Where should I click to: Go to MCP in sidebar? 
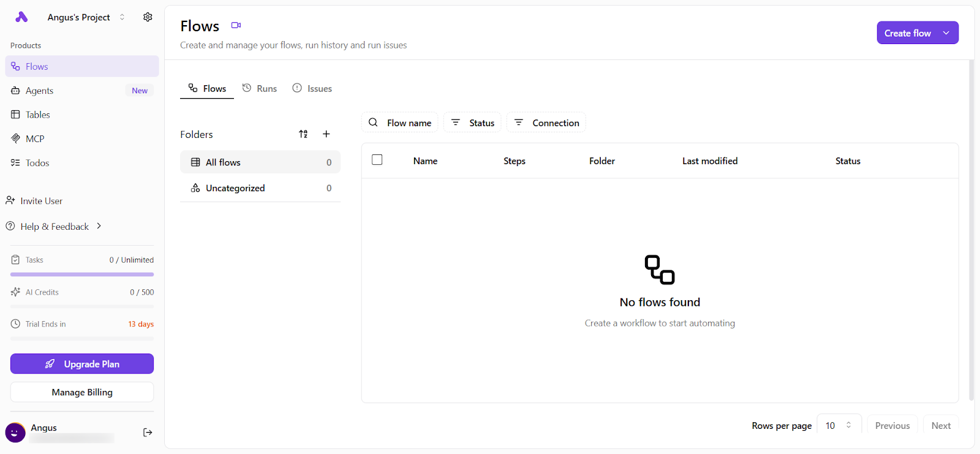pyautogui.click(x=35, y=139)
